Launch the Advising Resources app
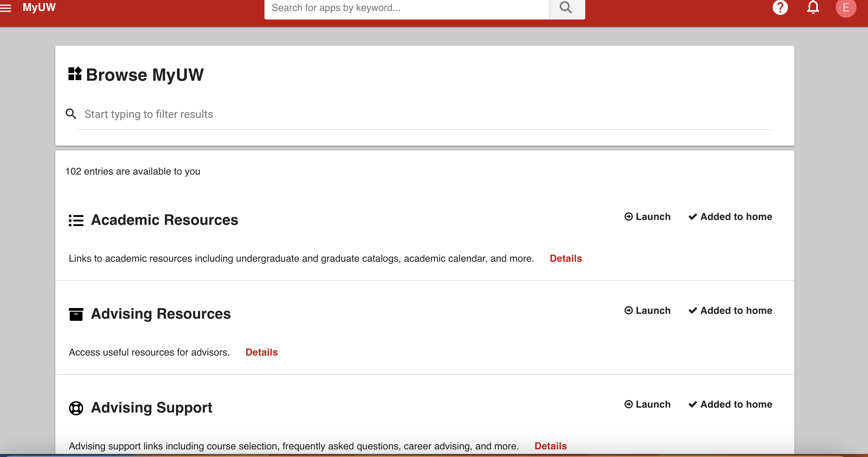Image resolution: width=868 pixels, height=457 pixels. pos(647,311)
